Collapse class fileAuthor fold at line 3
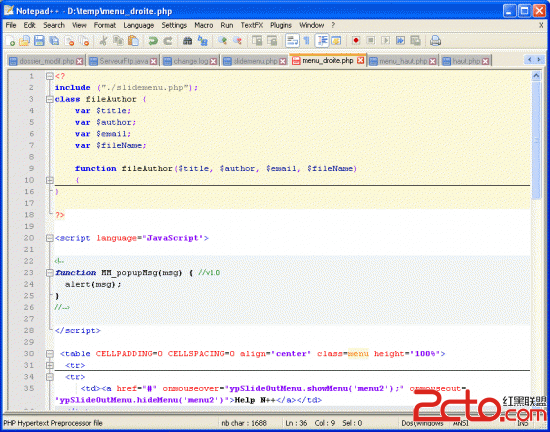Image resolution: width=550 pixels, height=432 pixels. pyautogui.click(x=50, y=99)
